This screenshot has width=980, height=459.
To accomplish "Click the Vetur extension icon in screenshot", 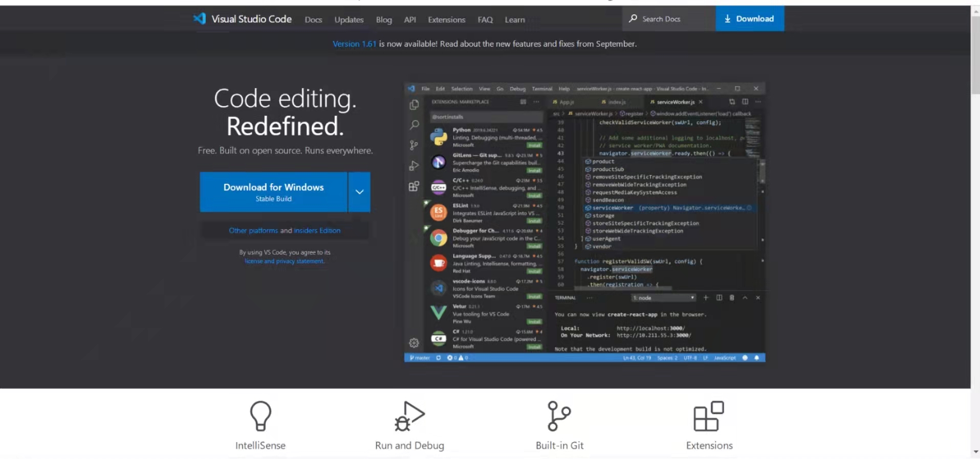I will pos(439,312).
